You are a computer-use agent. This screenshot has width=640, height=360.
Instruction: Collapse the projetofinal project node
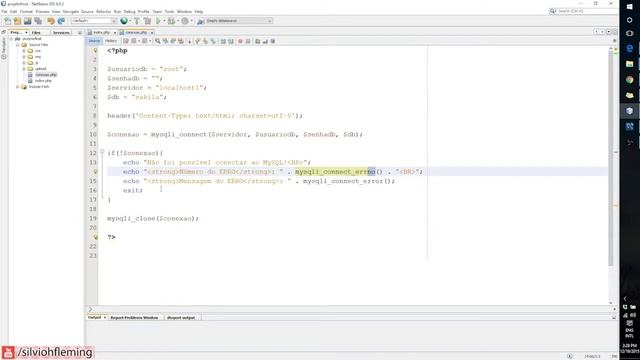(11, 39)
